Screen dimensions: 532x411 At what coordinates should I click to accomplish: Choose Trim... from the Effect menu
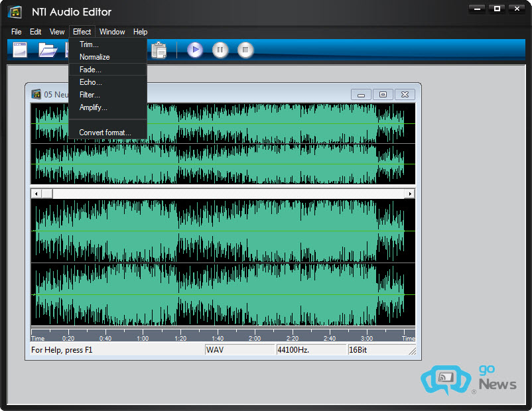click(108, 44)
